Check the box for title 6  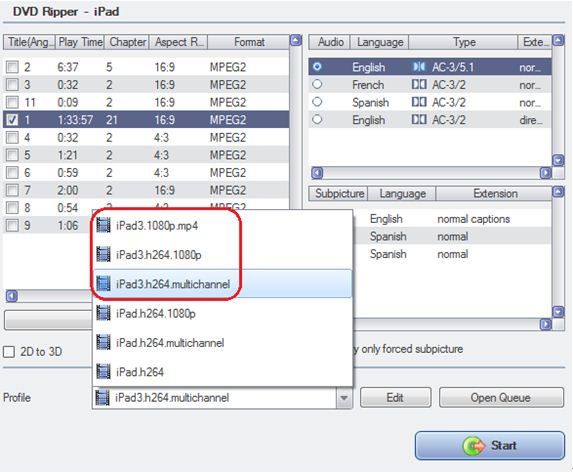12,172
